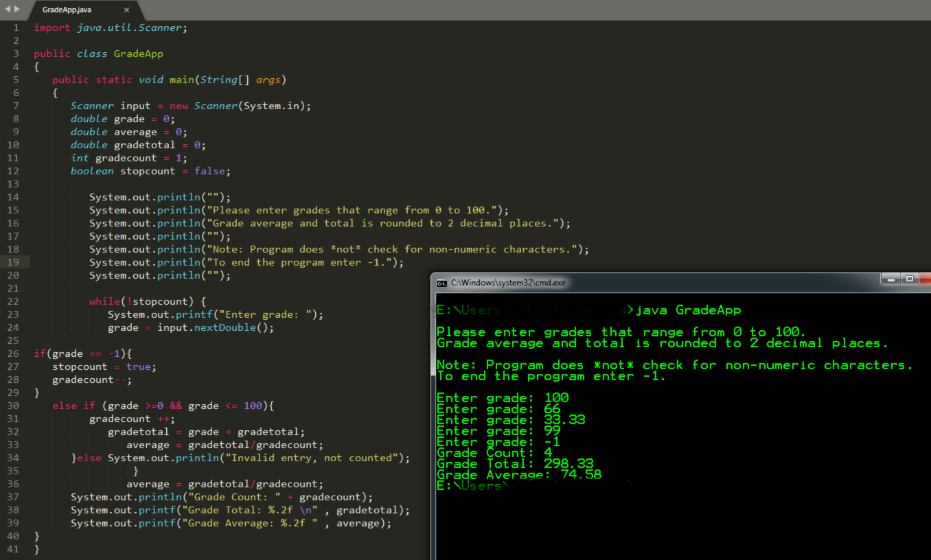Click the cmd.exe window title bar text

pos(508,283)
